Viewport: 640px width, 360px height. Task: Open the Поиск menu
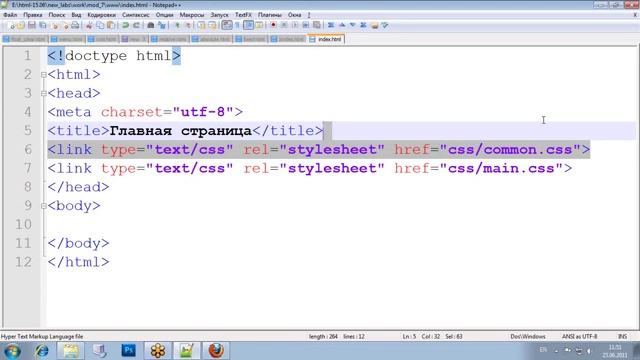click(x=57, y=15)
